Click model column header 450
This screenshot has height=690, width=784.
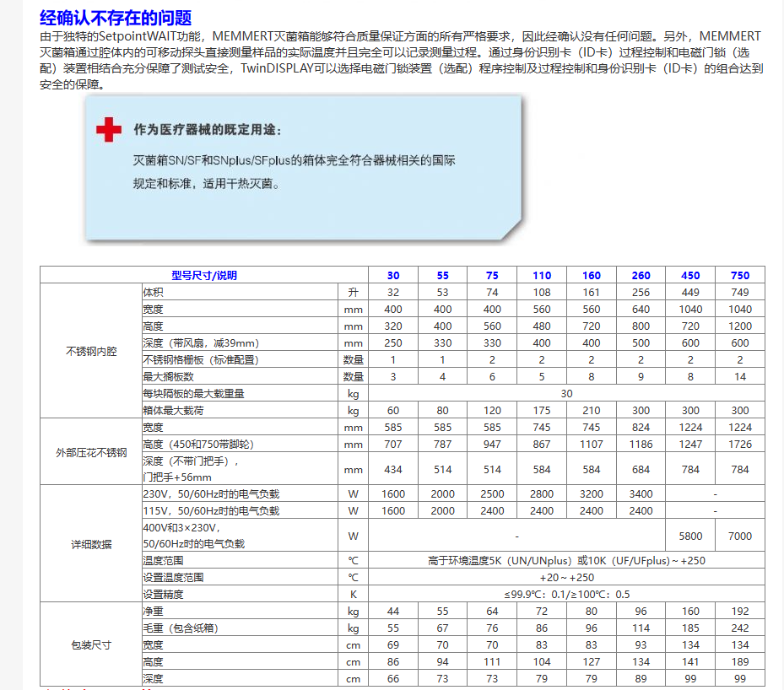[x=690, y=275]
